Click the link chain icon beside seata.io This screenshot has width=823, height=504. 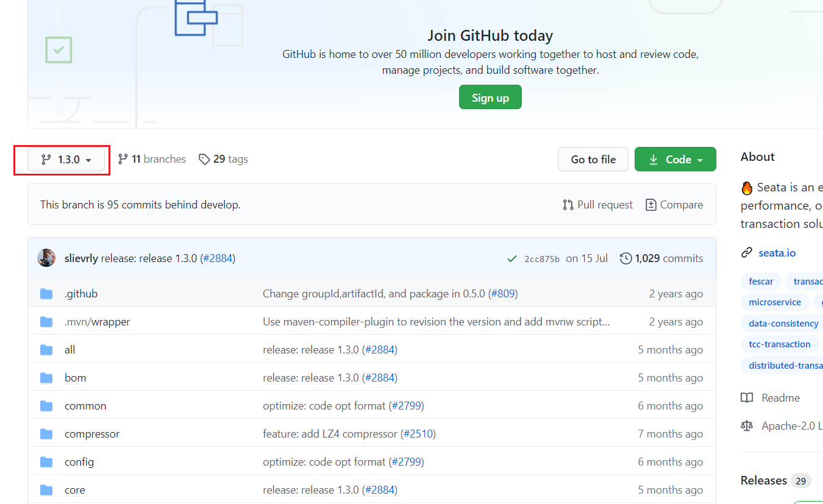[x=747, y=253]
